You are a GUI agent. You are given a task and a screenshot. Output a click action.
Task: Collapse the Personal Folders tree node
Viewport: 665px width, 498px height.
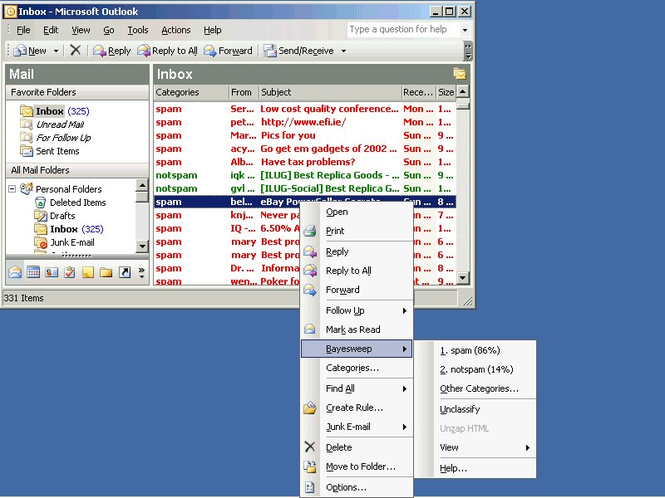click(12, 189)
